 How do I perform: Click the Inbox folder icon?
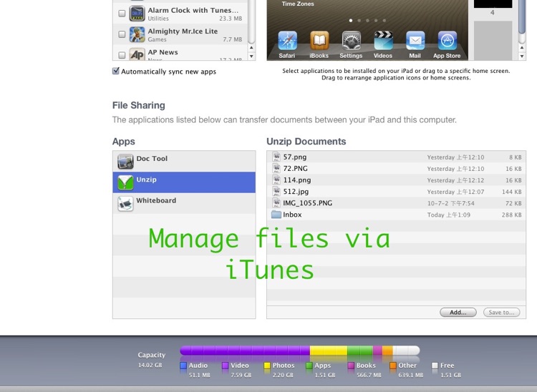pyautogui.click(x=276, y=215)
